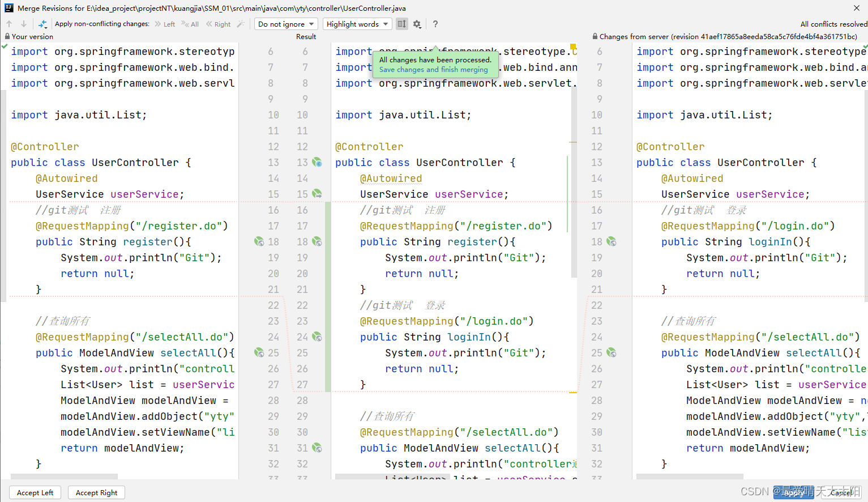This screenshot has height=502, width=868.
Task: Click yellow warning marker atop Result scrollbar
Action: (x=573, y=46)
